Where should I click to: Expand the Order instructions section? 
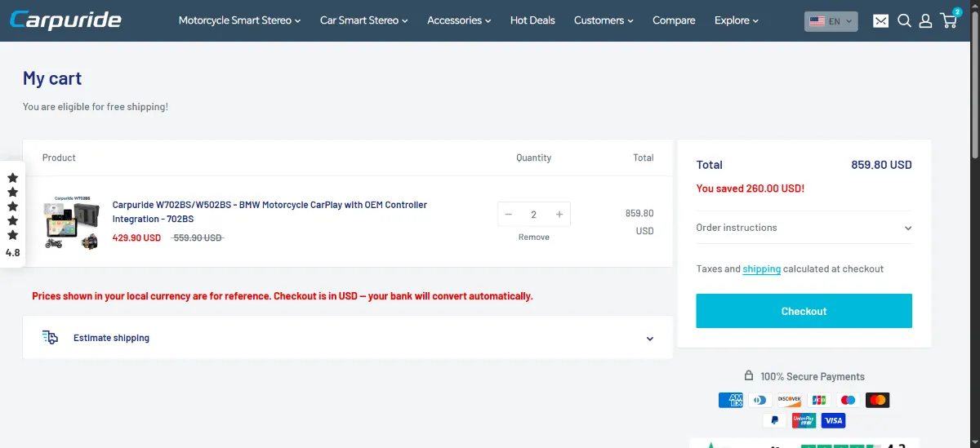(804, 228)
